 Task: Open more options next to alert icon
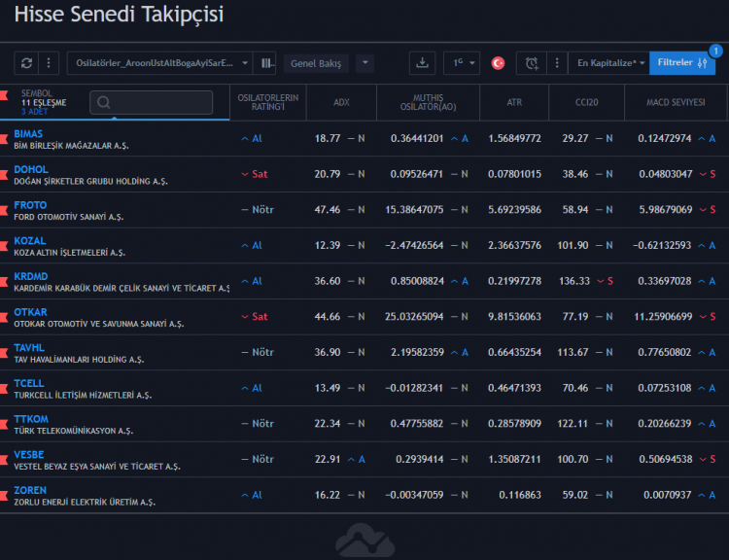pyautogui.click(x=556, y=63)
